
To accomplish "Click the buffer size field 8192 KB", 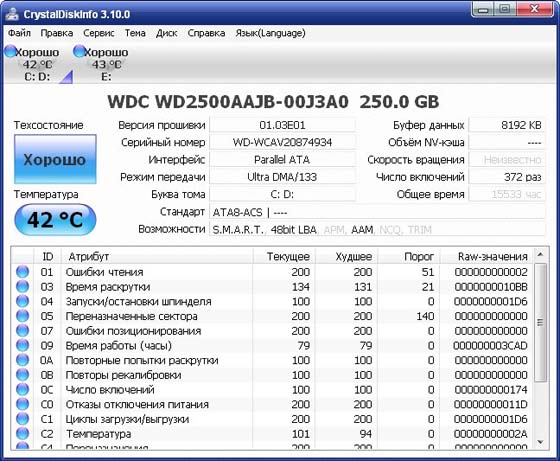I will click(x=507, y=125).
